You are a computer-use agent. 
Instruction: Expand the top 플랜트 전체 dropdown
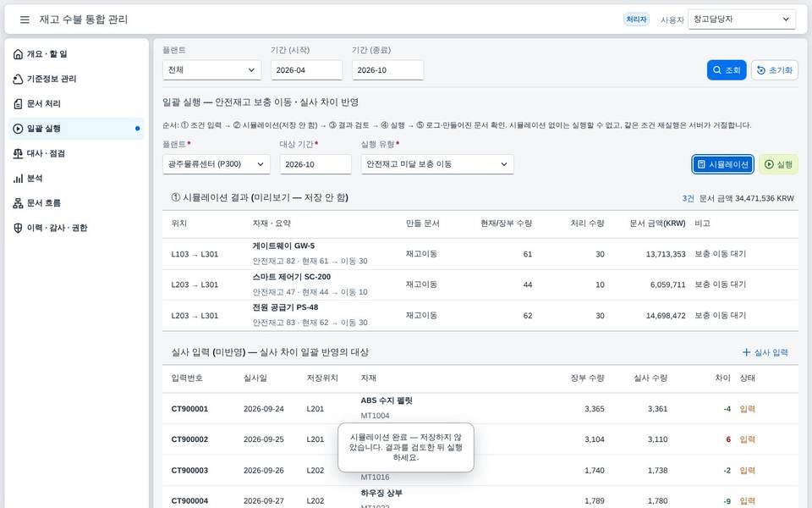(211, 70)
